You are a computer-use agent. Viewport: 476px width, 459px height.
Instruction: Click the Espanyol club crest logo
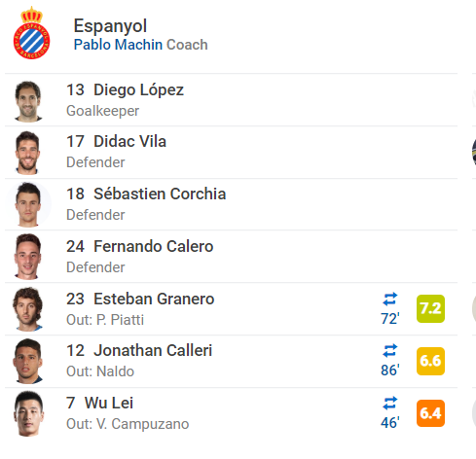pyautogui.click(x=31, y=33)
